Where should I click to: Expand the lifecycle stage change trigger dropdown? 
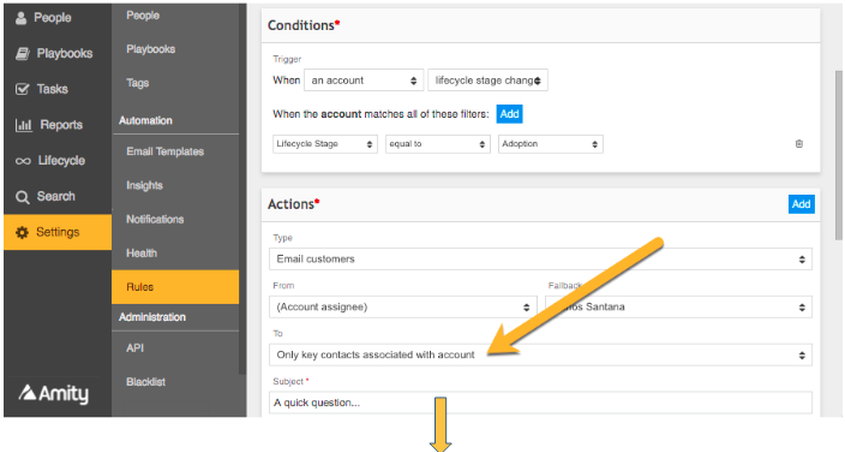coord(487,80)
